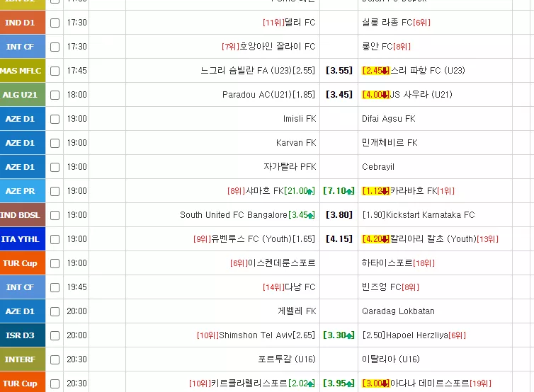Image resolution: width=534 pixels, height=392 pixels.
Task: Enable checkbox for ITA YTHL 19:00 match
Action: point(55,239)
